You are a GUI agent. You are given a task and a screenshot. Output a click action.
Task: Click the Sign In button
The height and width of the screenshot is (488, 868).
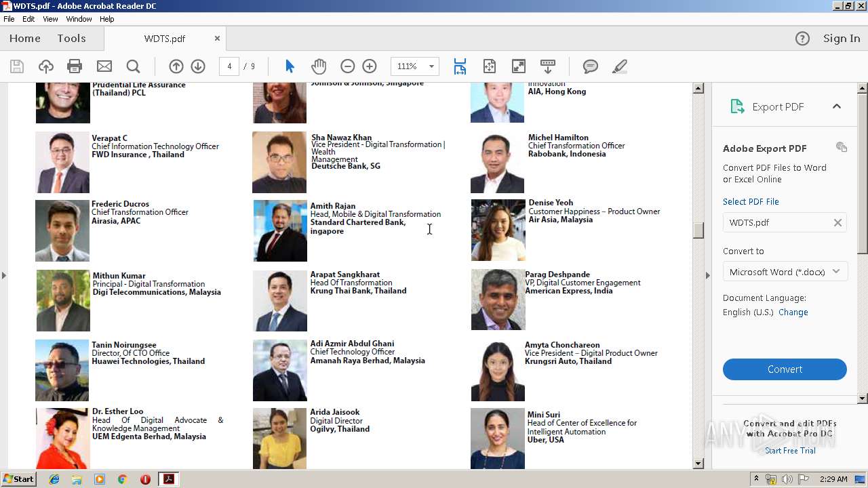pyautogui.click(x=842, y=39)
